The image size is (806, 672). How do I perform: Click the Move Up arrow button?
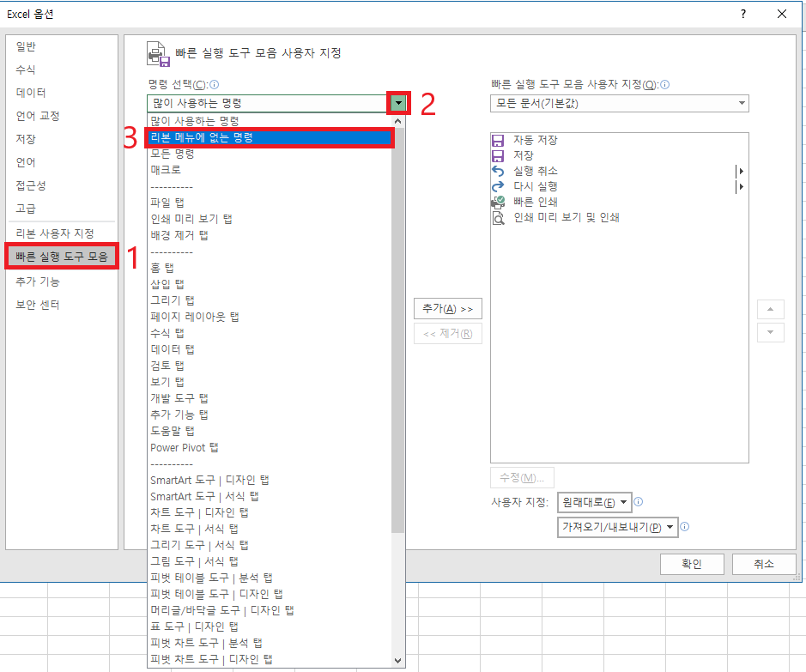[770, 309]
